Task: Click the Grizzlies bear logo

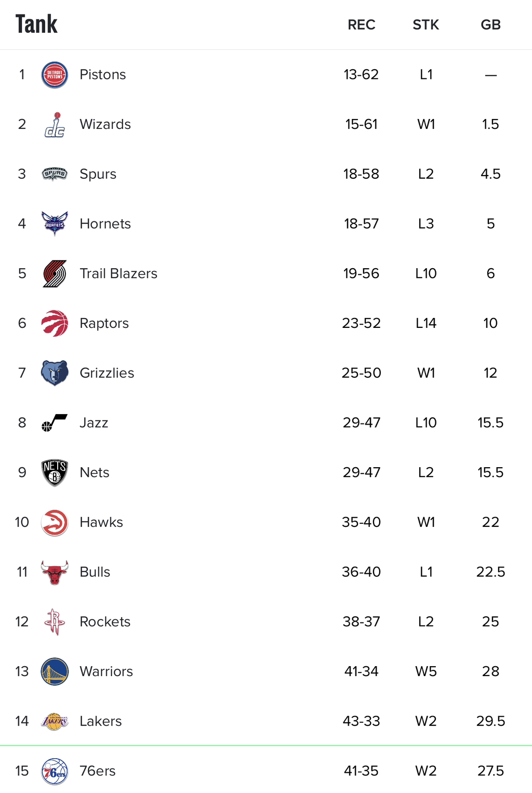Action: click(x=55, y=373)
